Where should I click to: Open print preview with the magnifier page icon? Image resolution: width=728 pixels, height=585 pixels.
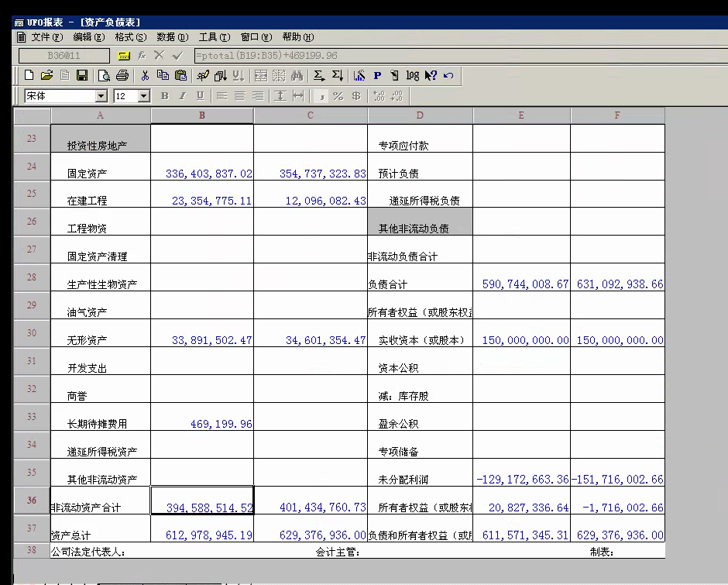[104, 75]
